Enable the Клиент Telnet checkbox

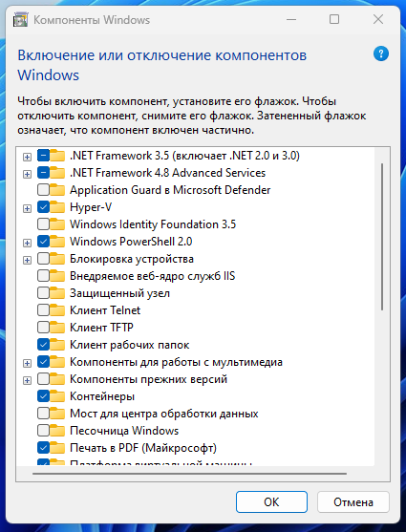pos(43,310)
